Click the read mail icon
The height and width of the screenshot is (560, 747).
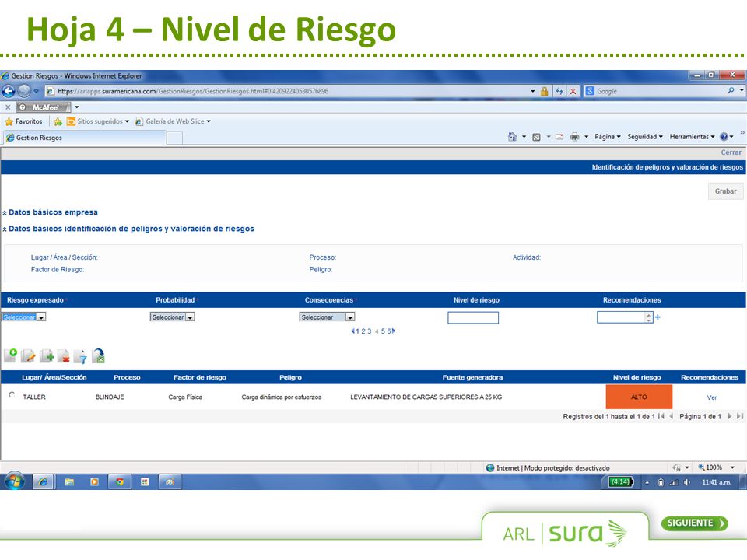point(559,137)
